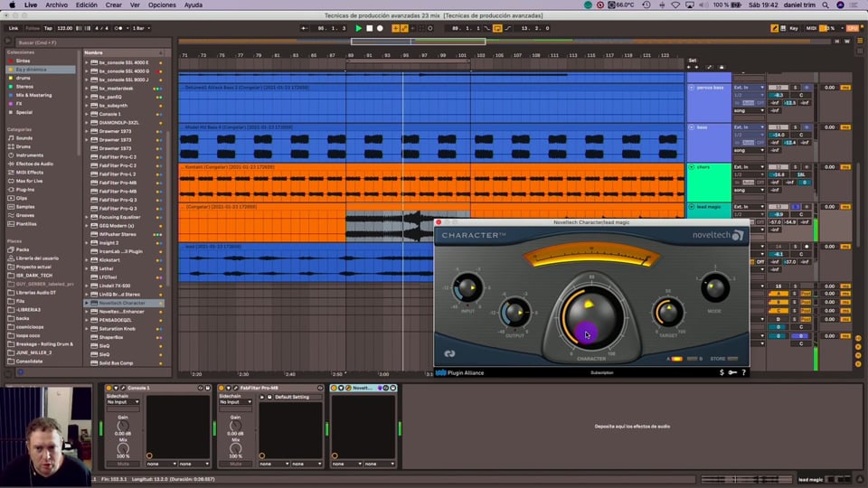Solo the bass track with S button

tap(796, 127)
